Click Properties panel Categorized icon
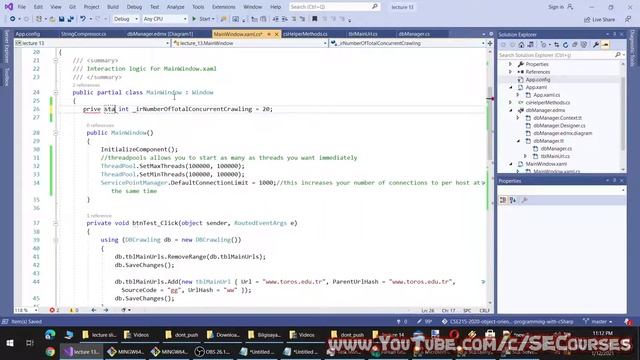640x360 pixels. (x=503, y=200)
